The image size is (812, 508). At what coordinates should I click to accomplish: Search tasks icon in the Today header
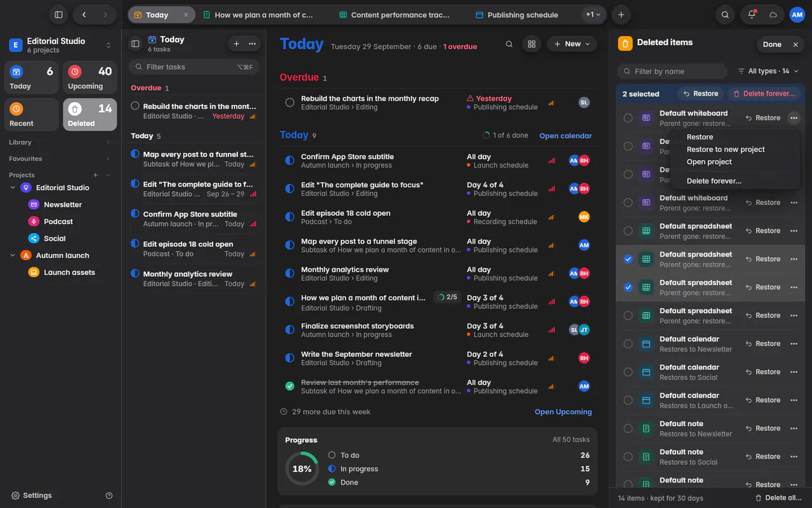[509, 44]
